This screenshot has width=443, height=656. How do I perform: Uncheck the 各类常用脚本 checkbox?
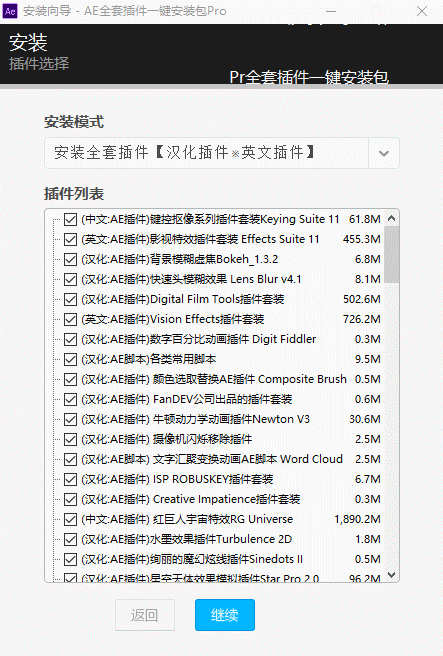(x=70, y=359)
